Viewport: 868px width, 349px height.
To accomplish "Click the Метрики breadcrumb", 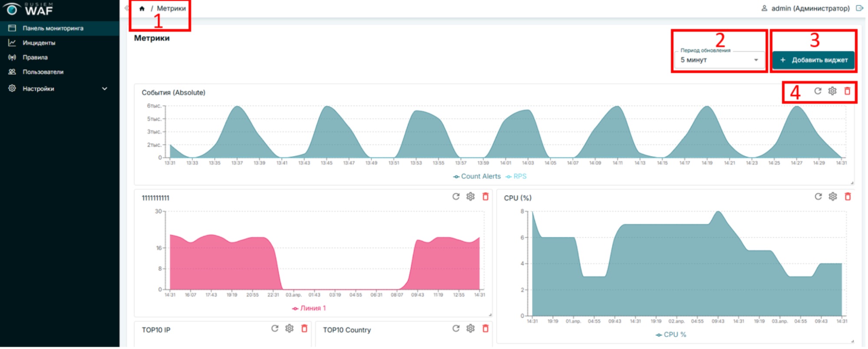I will (171, 8).
